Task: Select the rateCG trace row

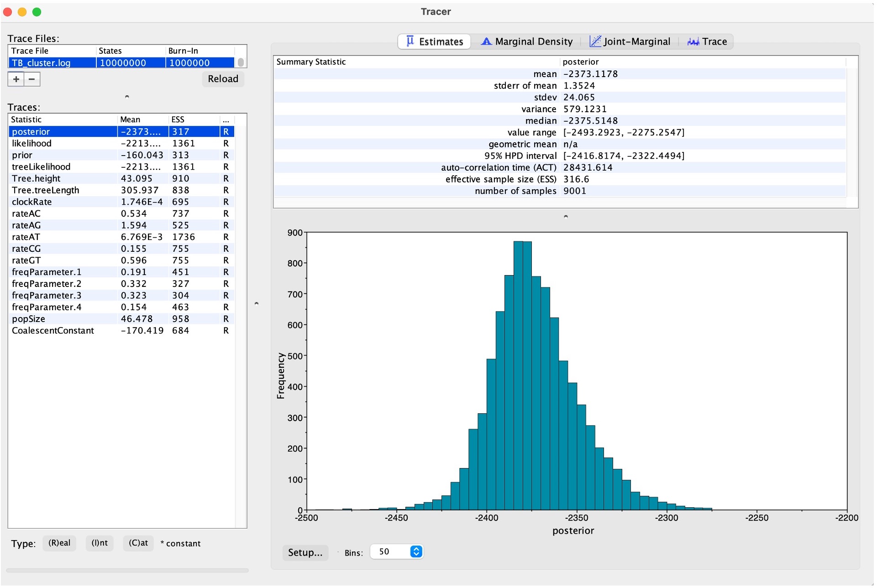Action: 121,249
